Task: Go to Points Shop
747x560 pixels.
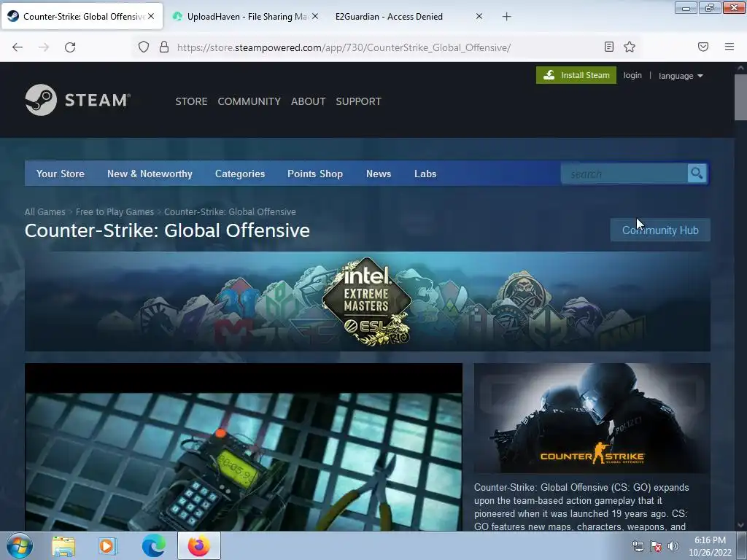Action: [315, 174]
